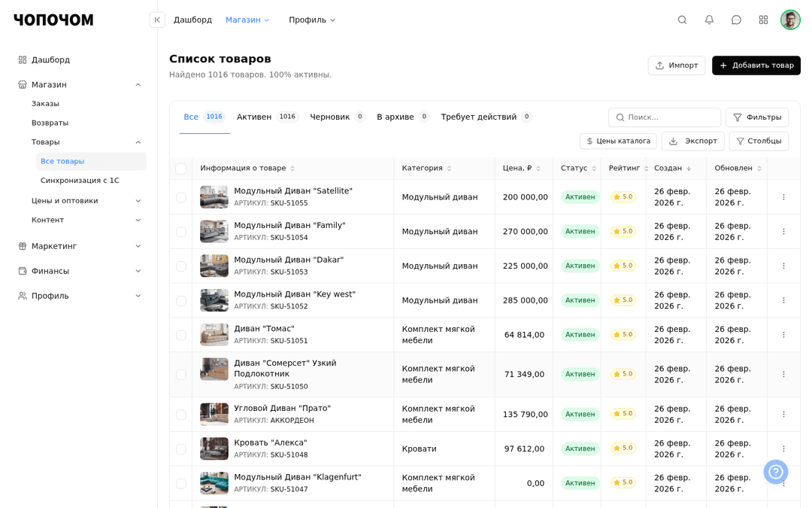The image size is (812, 508).
Task: Check the box for Диван "Сомерсет" Узкий Подлокотник
Action: click(x=180, y=375)
